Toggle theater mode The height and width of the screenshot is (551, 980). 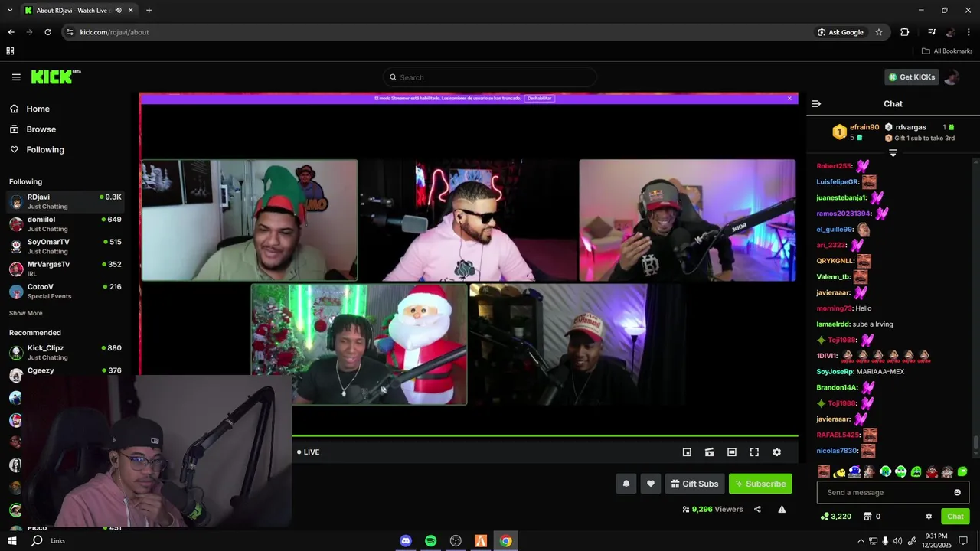click(732, 452)
